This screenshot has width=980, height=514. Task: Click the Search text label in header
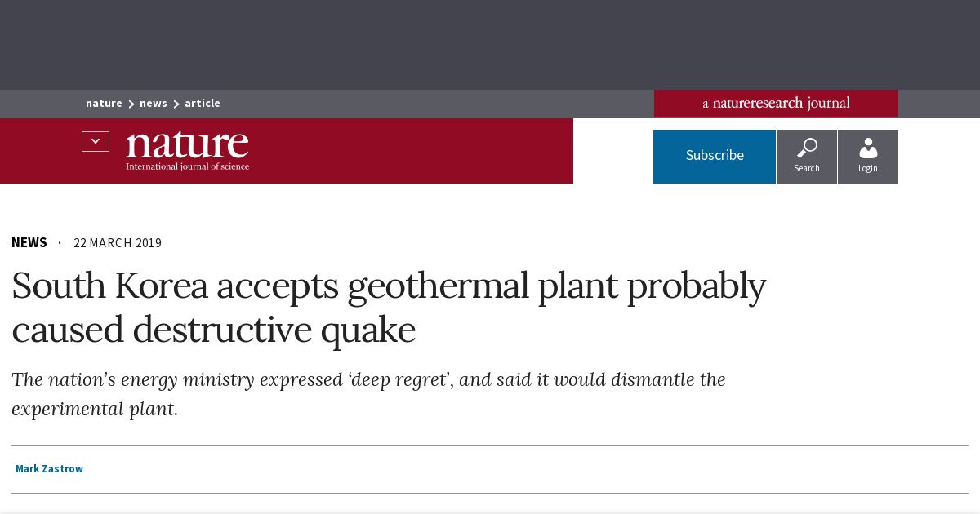click(x=807, y=169)
